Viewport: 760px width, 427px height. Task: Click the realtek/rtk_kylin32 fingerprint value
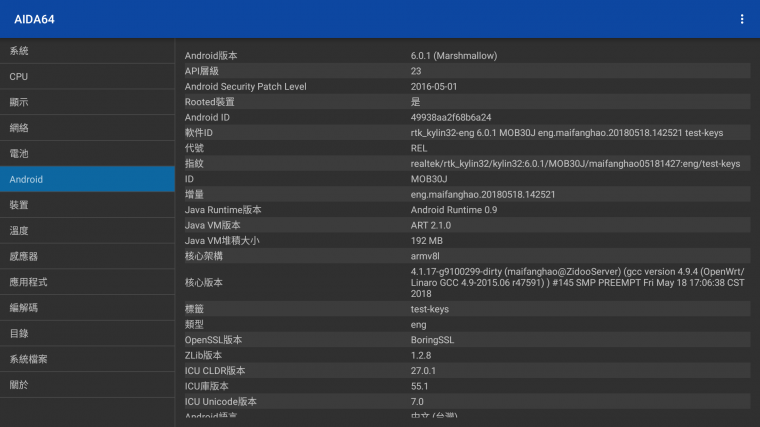click(575, 164)
